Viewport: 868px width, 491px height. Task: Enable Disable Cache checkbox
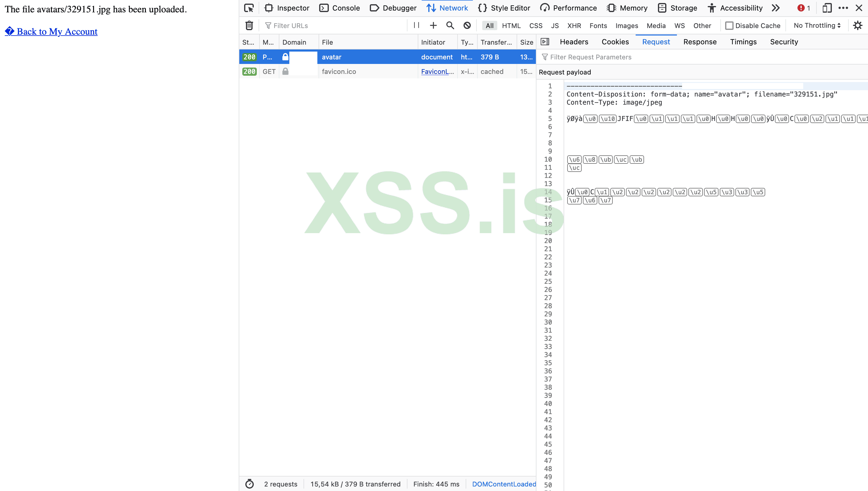pos(729,26)
